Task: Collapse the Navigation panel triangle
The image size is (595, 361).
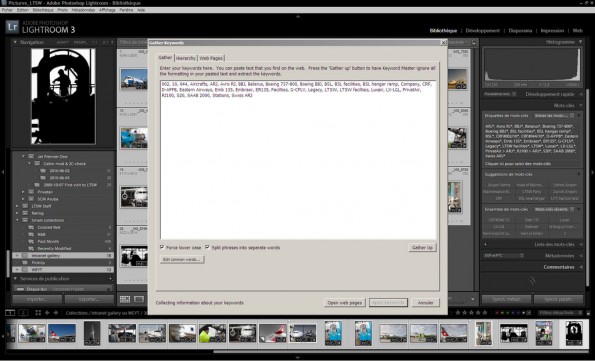Action: [x=15, y=42]
